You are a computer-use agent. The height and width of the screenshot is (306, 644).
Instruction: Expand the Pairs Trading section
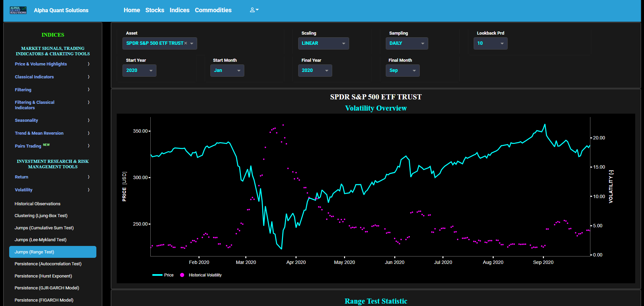(52, 146)
